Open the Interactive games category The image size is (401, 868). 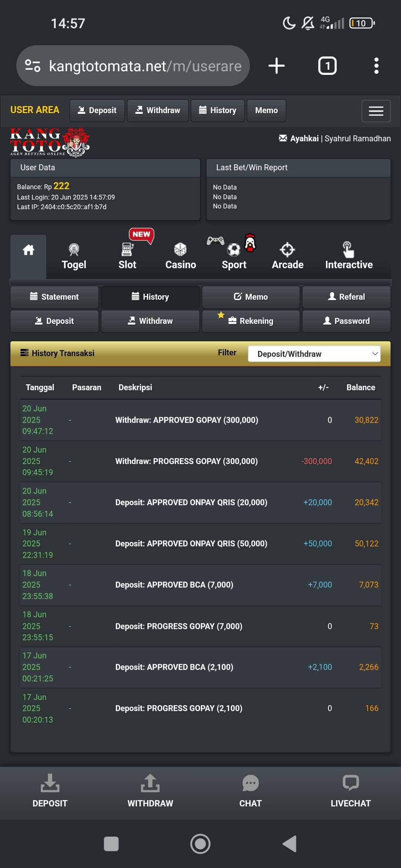pos(349,257)
